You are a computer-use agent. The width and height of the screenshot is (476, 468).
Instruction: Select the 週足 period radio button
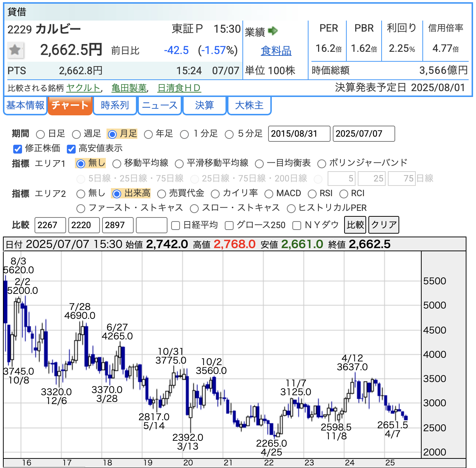pyautogui.click(x=76, y=134)
